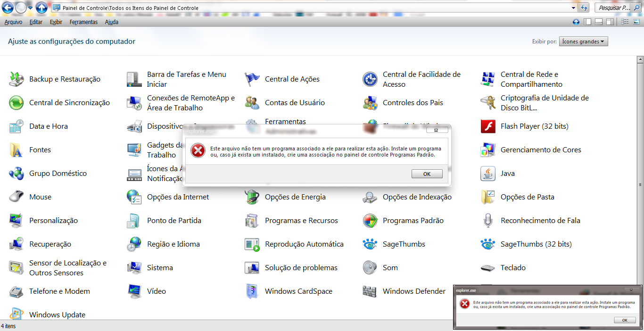Open Reconhecimento de Fala microphone icon
The image size is (644, 331).
click(x=488, y=221)
